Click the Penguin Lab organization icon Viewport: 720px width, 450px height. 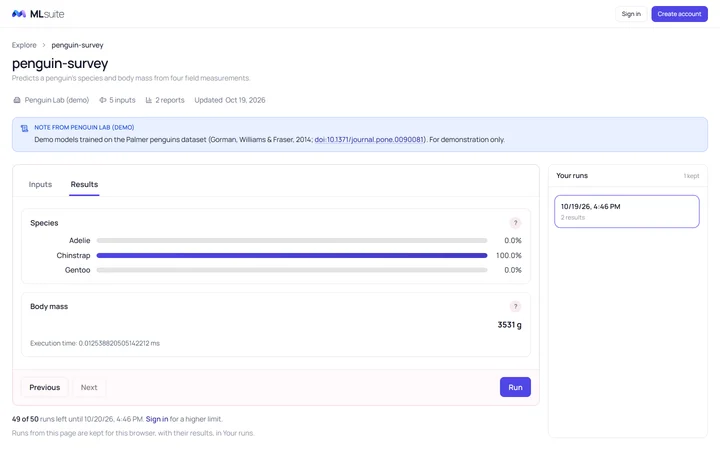pyautogui.click(x=17, y=100)
